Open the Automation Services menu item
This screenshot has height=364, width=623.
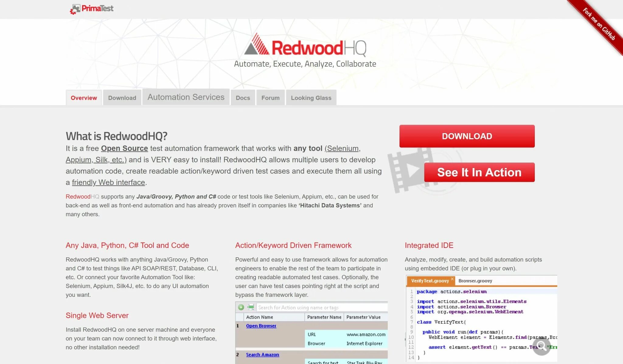pyautogui.click(x=186, y=97)
